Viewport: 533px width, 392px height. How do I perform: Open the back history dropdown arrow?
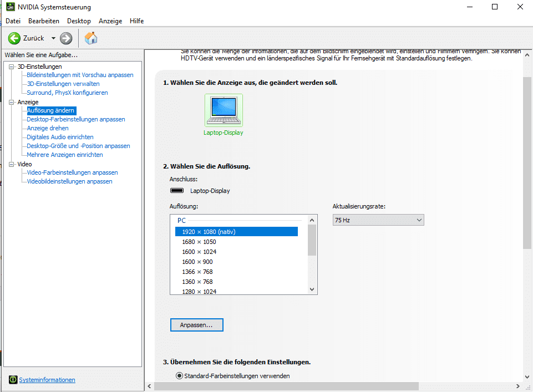click(x=53, y=38)
